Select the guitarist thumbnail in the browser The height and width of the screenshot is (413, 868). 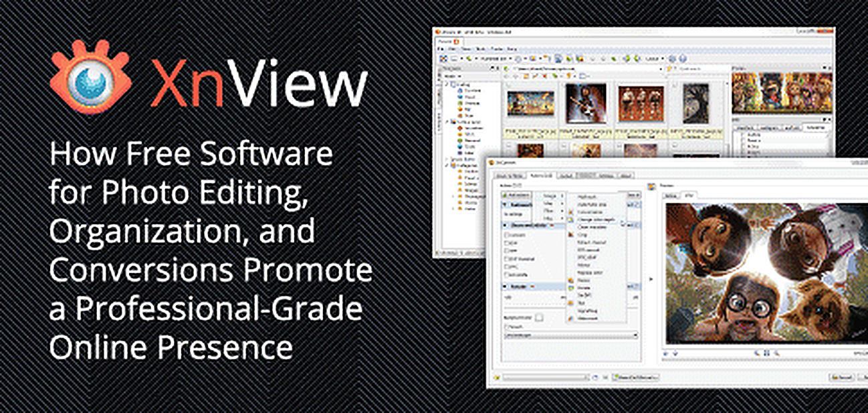click(x=586, y=103)
